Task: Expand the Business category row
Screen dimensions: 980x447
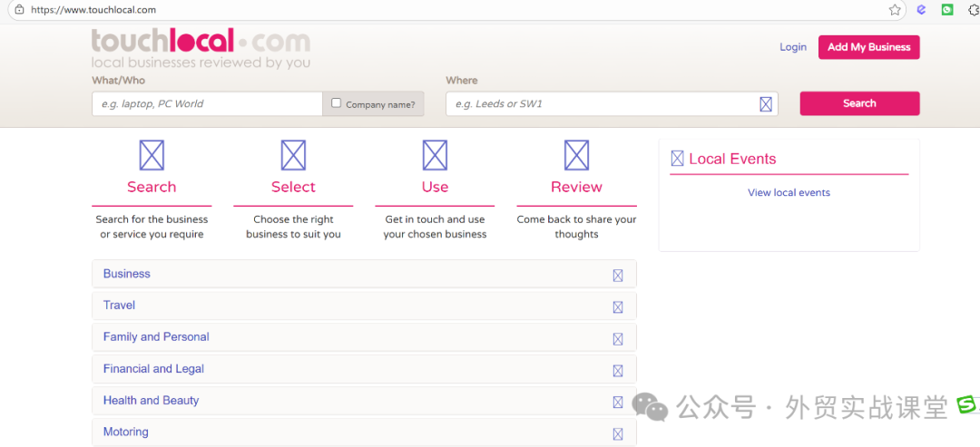Action: [x=363, y=274]
